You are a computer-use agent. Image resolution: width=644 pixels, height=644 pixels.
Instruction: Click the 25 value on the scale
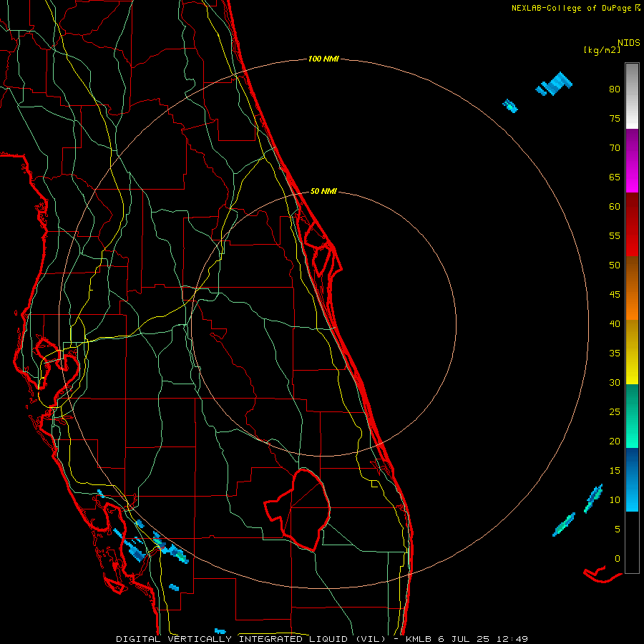[x=615, y=412]
